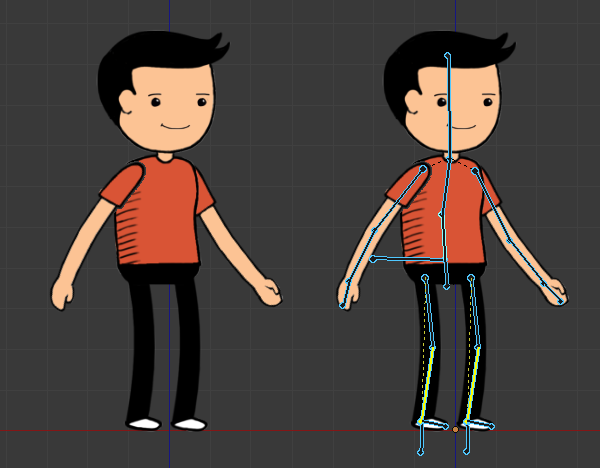Click the hand bone tip at screen-right rigged hand
The height and width of the screenshot is (468, 600).
(x=561, y=300)
